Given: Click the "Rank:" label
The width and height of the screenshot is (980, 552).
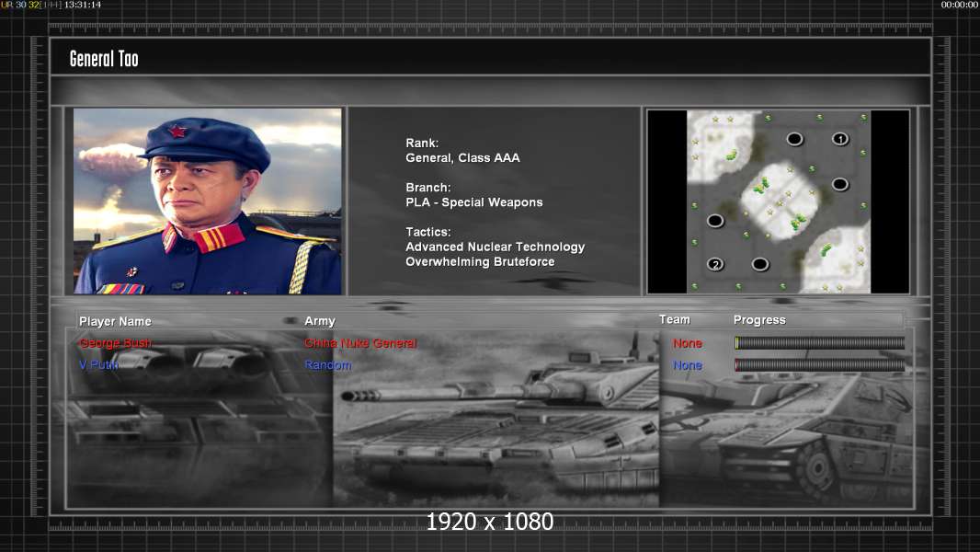Looking at the screenshot, I should point(422,144).
